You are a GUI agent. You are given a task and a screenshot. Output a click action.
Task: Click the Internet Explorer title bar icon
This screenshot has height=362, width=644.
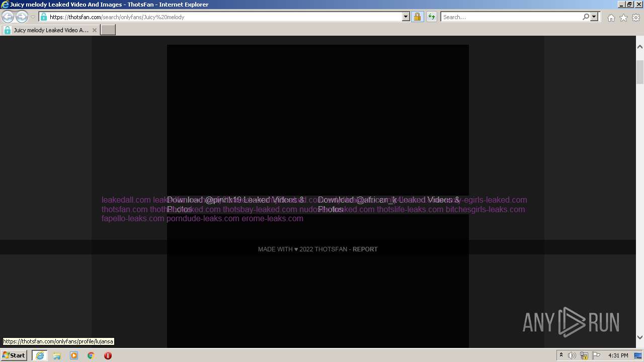(x=5, y=5)
